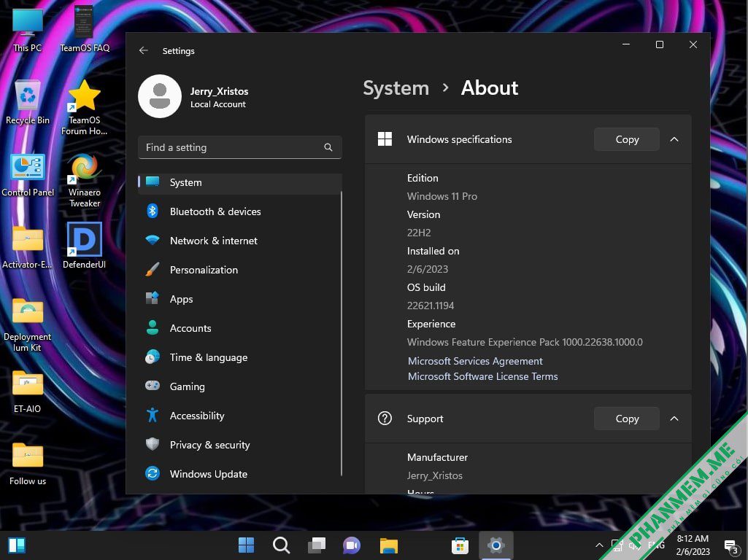
Task: Open TeamOS FAQ desktop file
Action: [85, 30]
